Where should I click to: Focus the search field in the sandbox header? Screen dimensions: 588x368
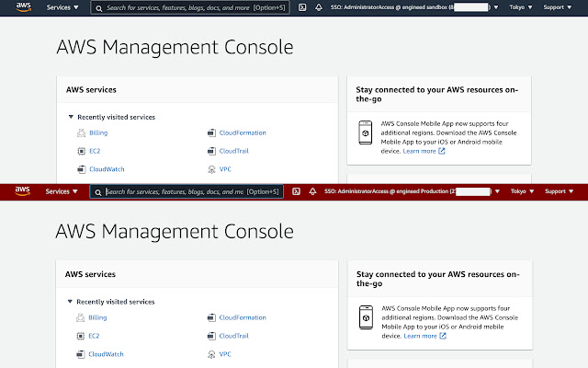coord(190,7)
